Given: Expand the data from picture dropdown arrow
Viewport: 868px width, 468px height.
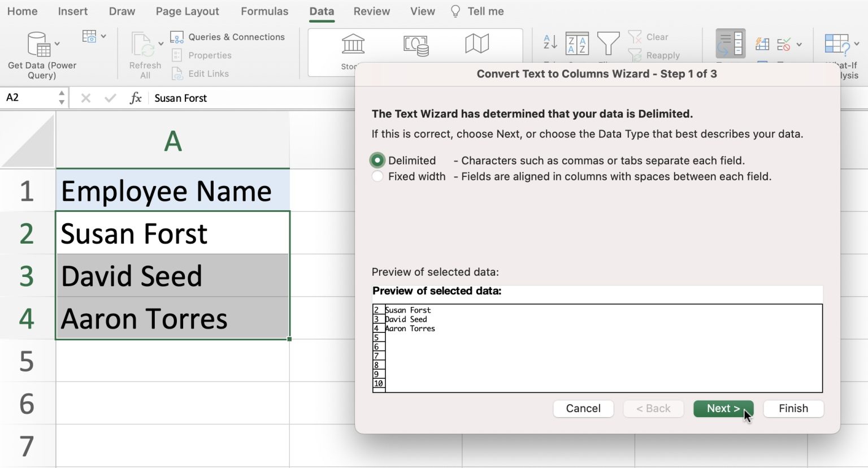Looking at the screenshot, I should (103, 36).
